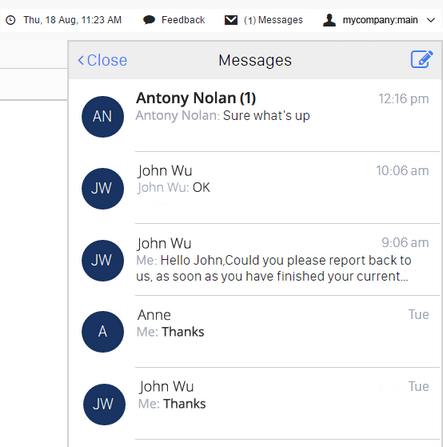443x447 pixels.
Task: Open John Wu's Tuesday "Thanks" conversation
Action: click(255, 404)
